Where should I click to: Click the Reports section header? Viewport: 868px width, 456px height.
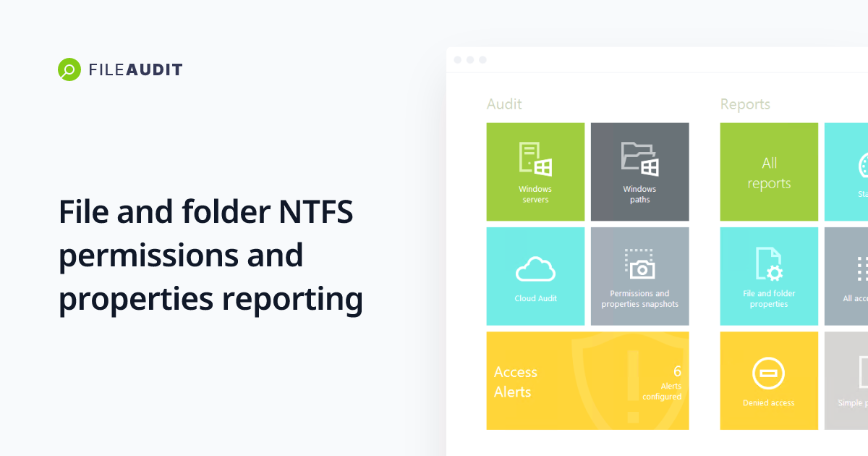pos(745,104)
